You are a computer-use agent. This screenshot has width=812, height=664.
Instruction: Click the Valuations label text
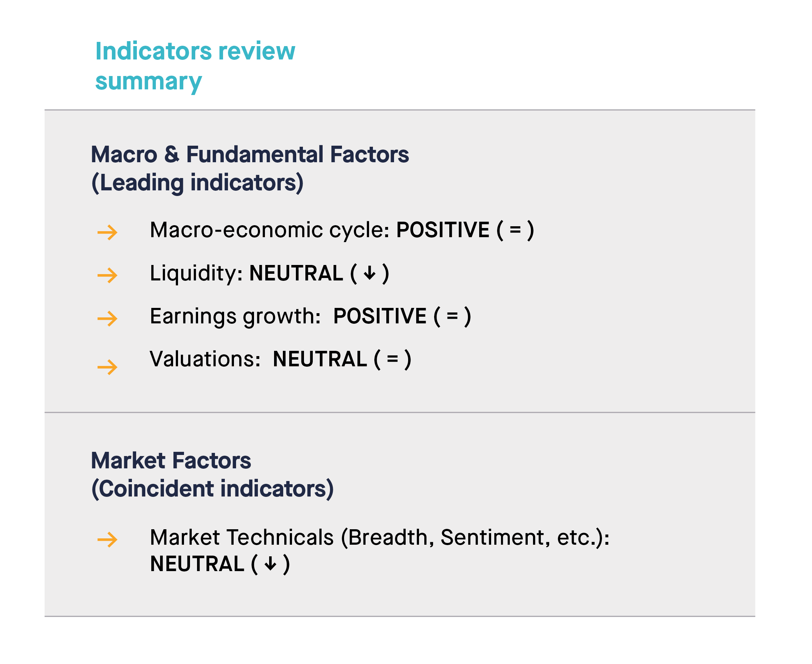click(x=205, y=359)
